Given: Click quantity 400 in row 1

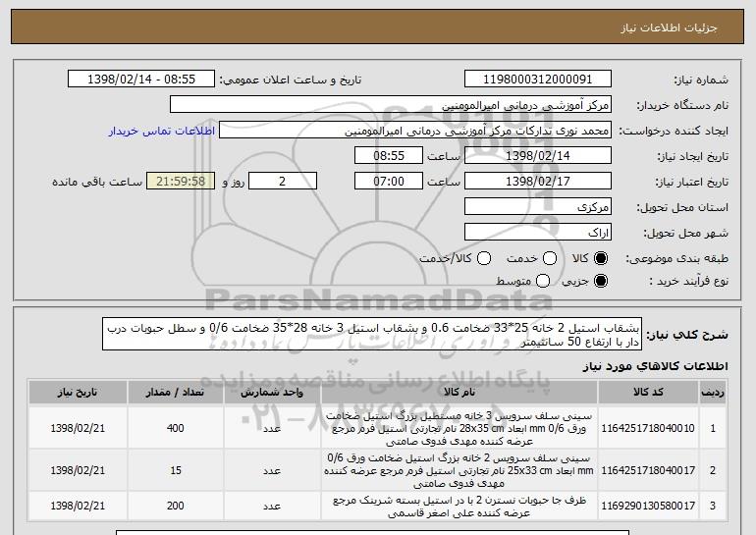Looking at the screenshot, I should pyautogui.click(x=176, y=428).
